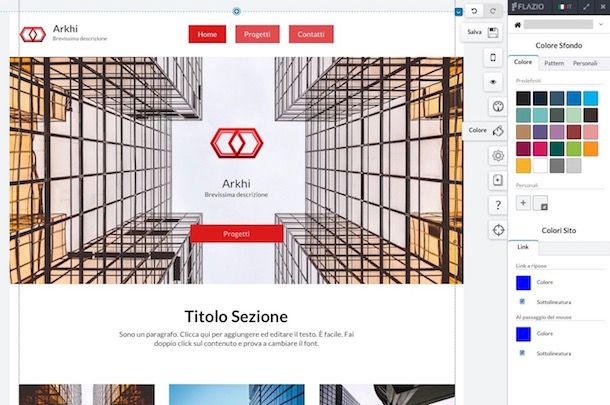Viewport: 610px width, 405px height.
Task: Pick the light sky blue preset swatch
Action: (x=590, y=98)
